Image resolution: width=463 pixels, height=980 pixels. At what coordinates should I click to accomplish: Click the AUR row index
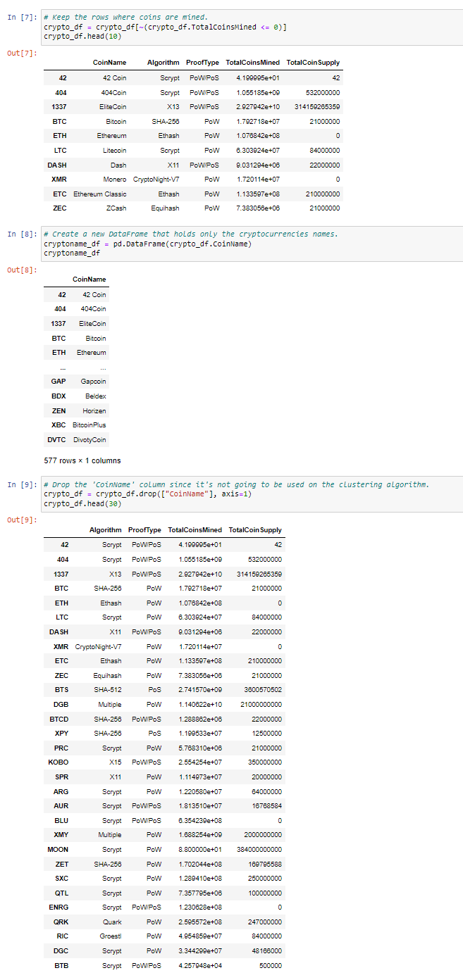(61, 806)
